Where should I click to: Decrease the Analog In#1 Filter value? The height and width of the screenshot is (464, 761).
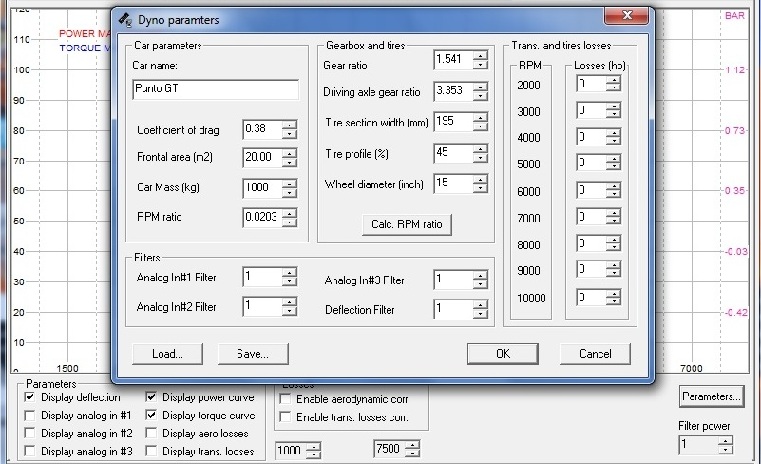click(x=290, y=283)
